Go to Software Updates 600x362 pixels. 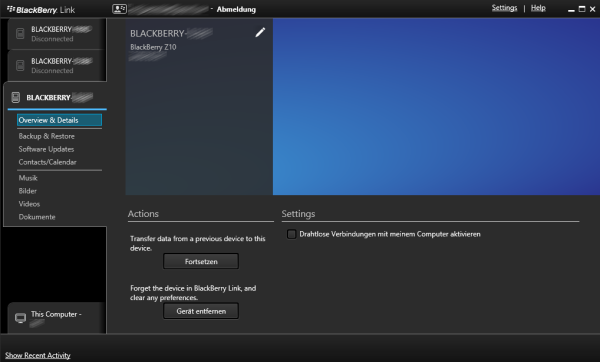tap(46, 149)
